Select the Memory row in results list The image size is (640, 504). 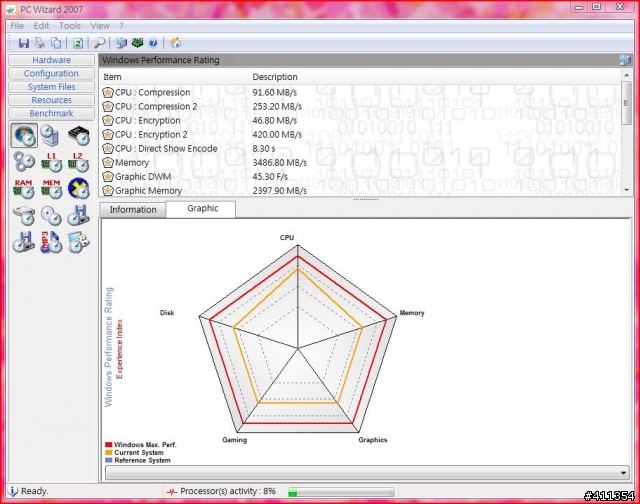tap(360, 163)
